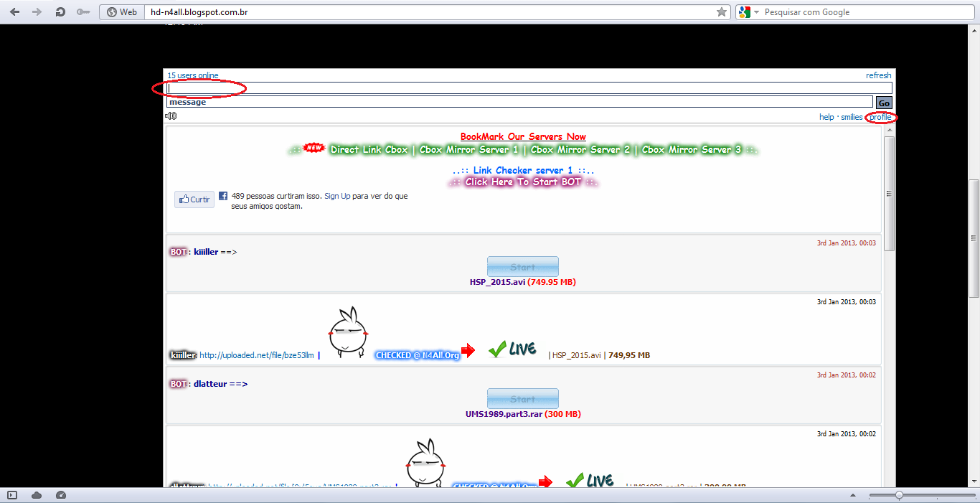Open Link Checker server 1
The image size is (980, 503).
point(523,170)
